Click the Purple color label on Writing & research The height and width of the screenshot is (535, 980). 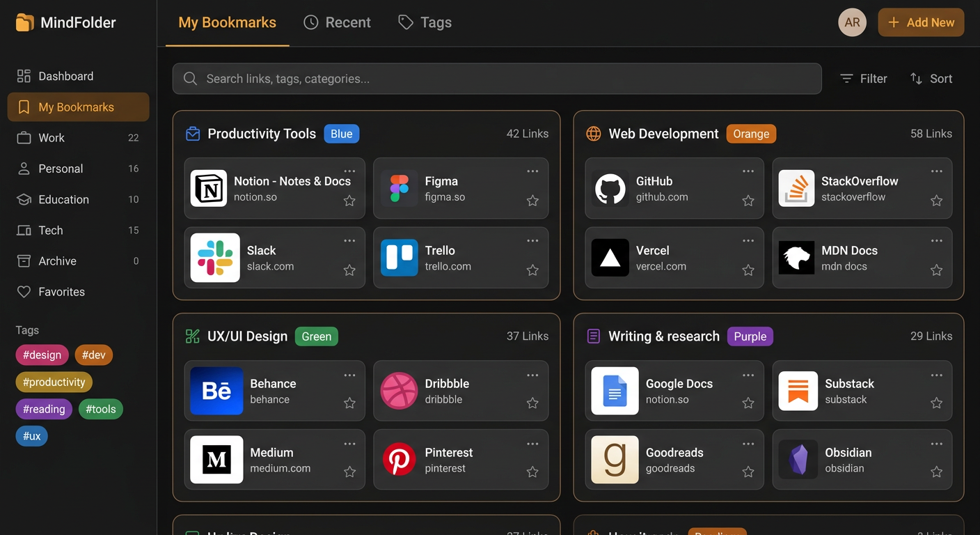coord(750,336)
